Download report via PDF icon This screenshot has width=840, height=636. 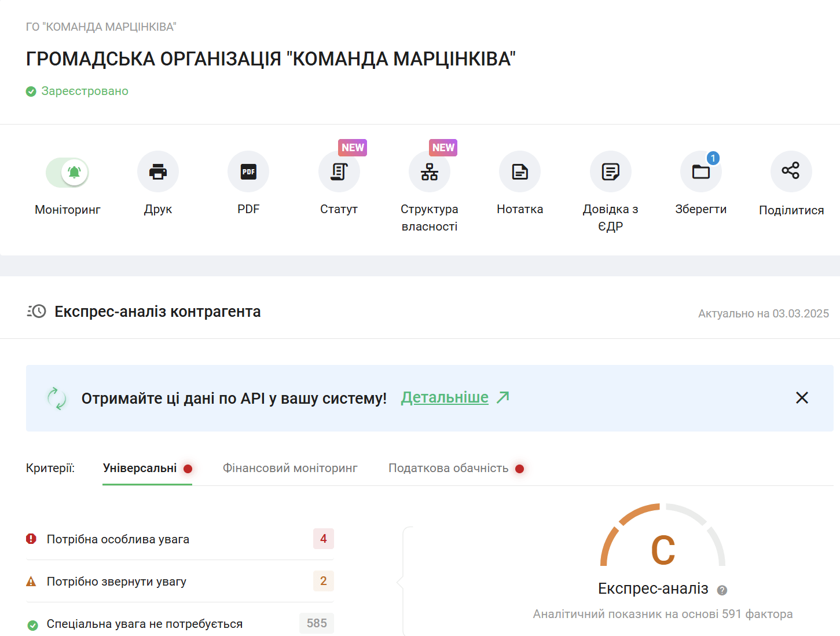coord(248,171)
